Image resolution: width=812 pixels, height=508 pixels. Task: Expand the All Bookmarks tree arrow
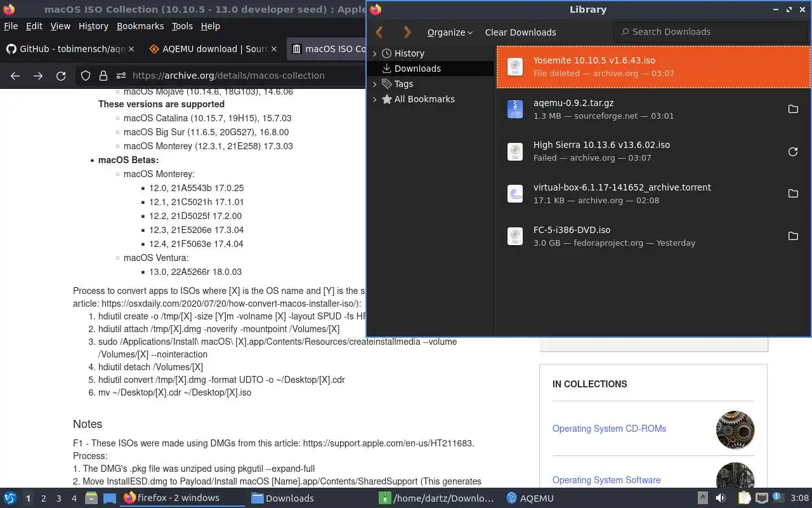pyautogui.click(x=374, y=99)
